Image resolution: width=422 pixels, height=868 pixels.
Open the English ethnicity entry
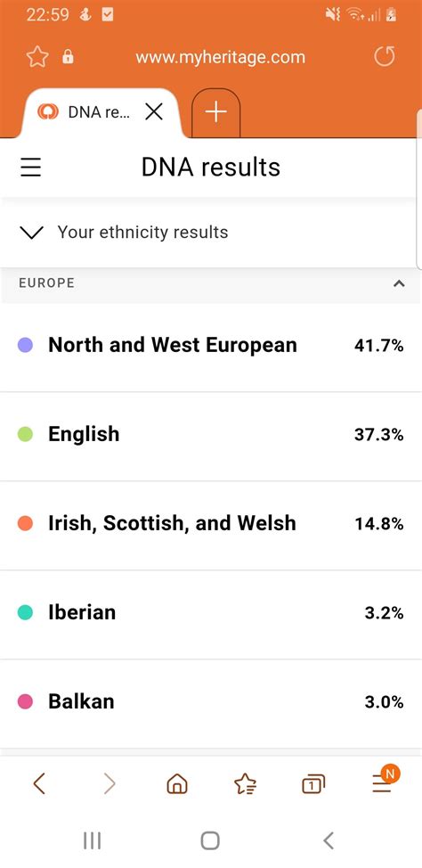211,435
